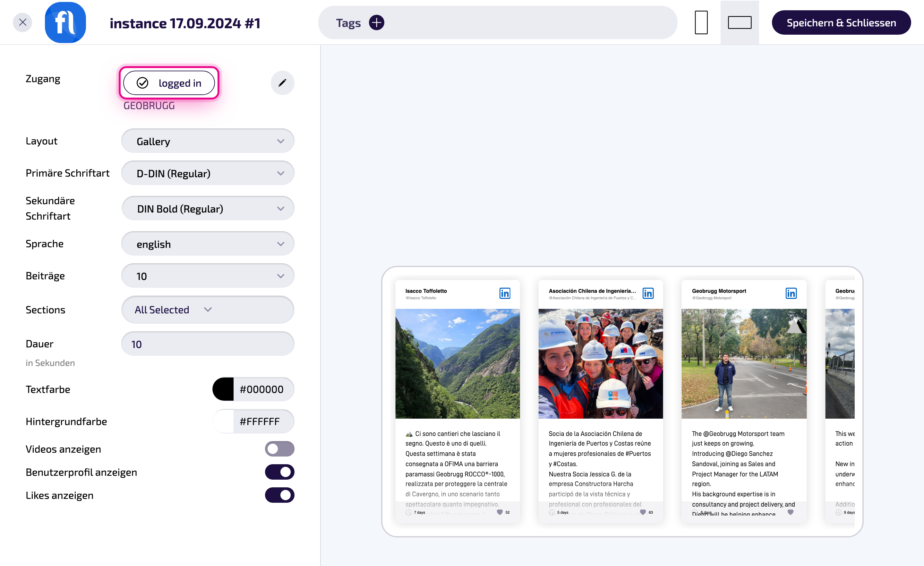Screen dimensions: 924x566
Task: Expand Sections All Selected dropdown
Action: [208, 310]
